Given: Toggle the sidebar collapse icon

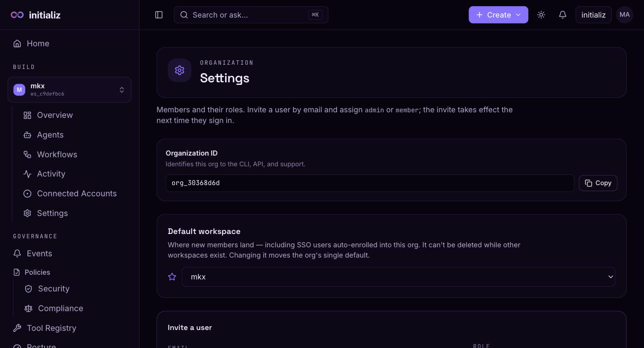Looking at the screenshot, I should (x=159, y=15).
